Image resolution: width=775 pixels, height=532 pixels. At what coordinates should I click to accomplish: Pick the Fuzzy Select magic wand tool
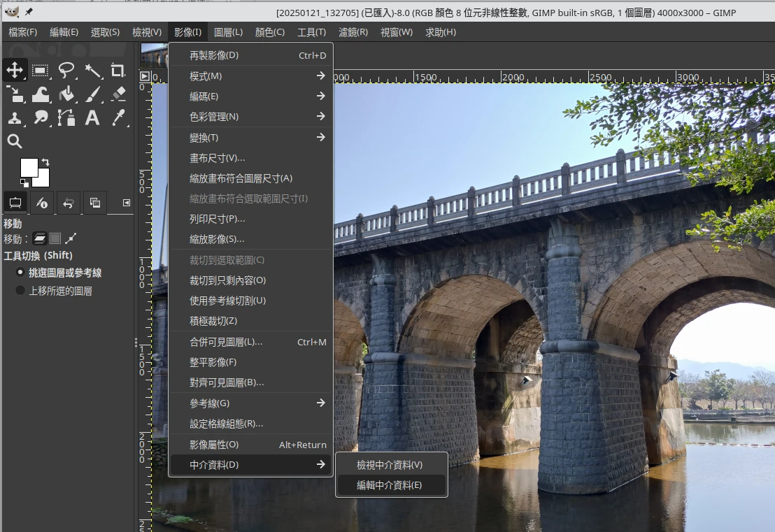(92, 70)
